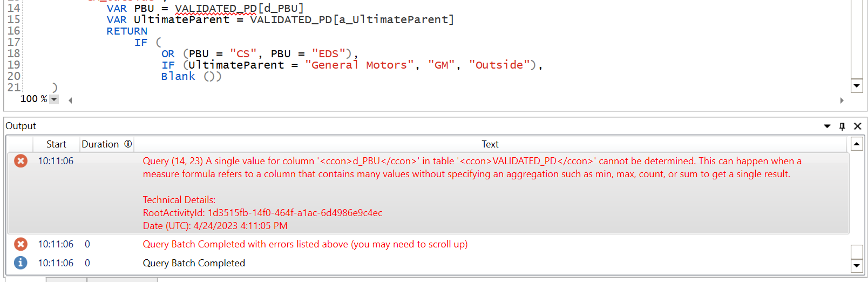Click the plain 'Query Batch Completed' info text

(x=194, y=263)
